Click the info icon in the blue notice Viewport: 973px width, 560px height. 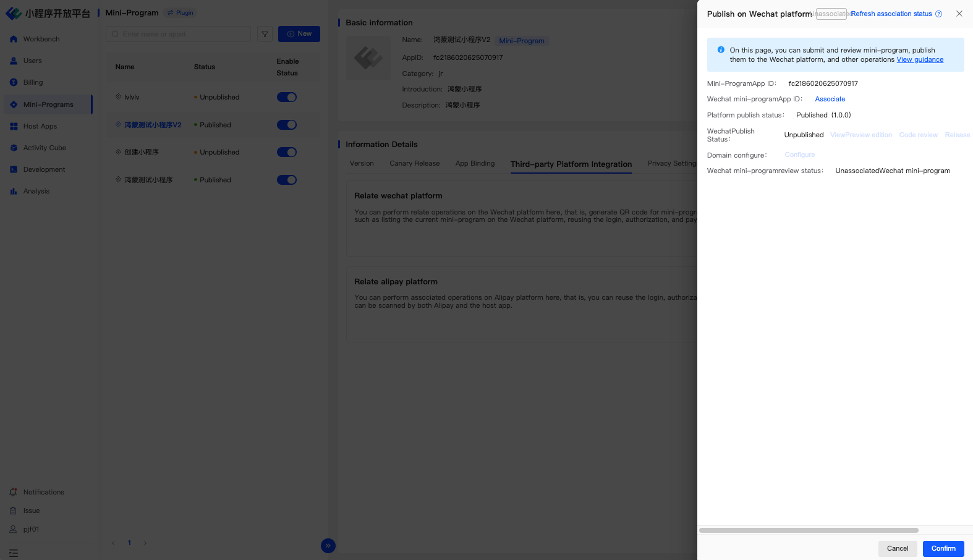point(721,50)
